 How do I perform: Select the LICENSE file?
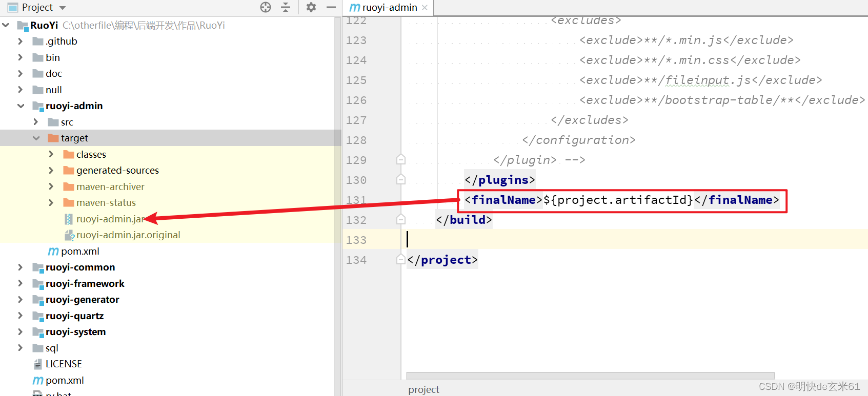click(64, 364)
